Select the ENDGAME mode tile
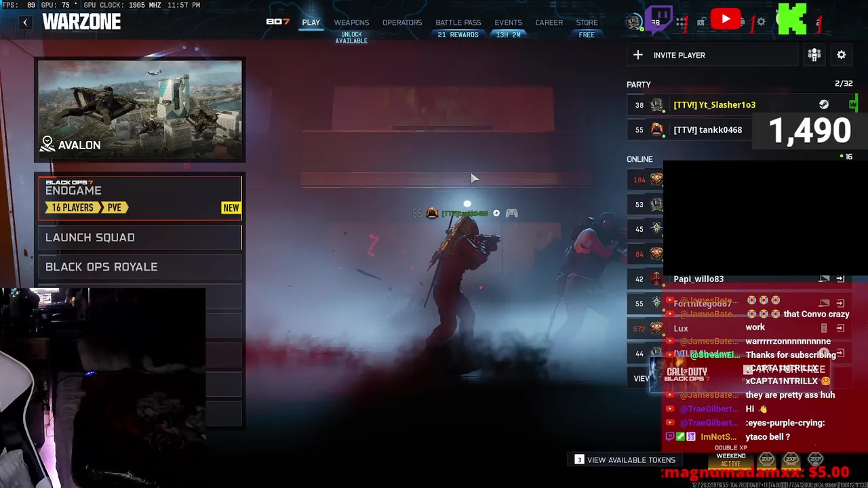The height and width of the screenshot is (488, 868). coord(140,197)
